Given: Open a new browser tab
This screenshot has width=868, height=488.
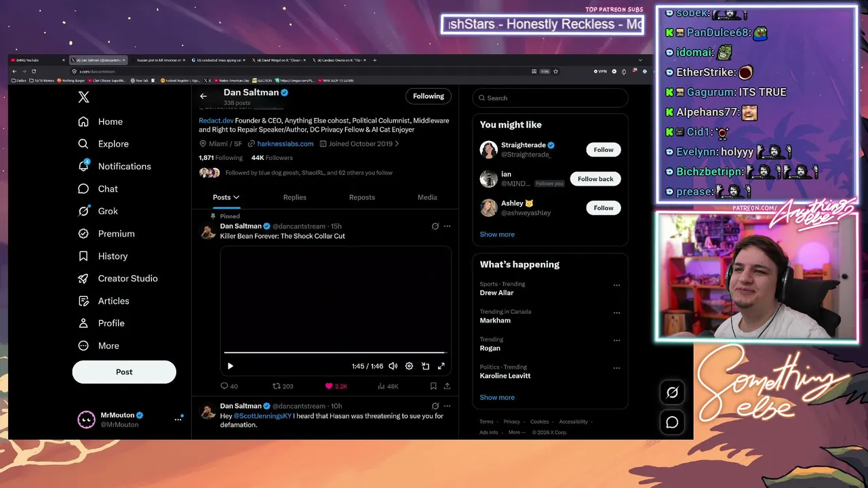Looking at the screenshot, I should tap(374, 60).
